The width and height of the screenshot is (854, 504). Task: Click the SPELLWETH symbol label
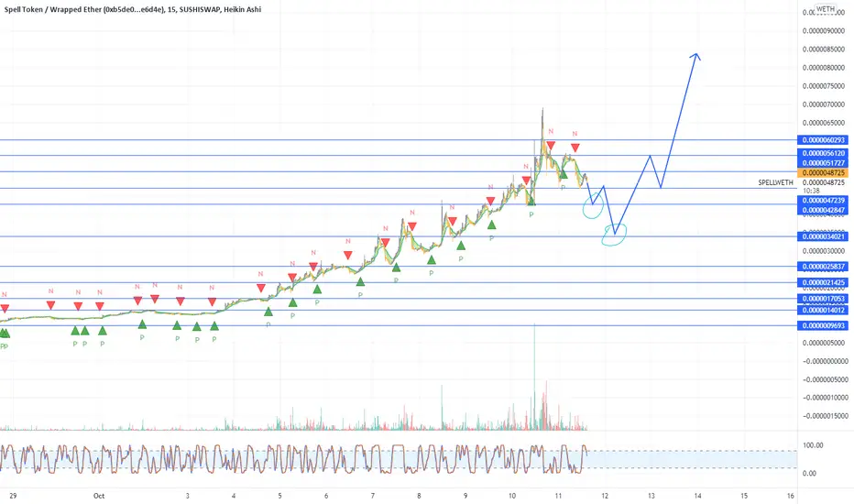click(775, 182)
